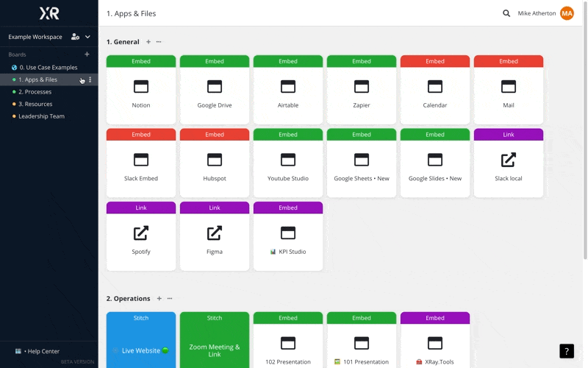The image size is (588, 368).
Task: Click the 1. General section title
Action: (x=123, y=42)
